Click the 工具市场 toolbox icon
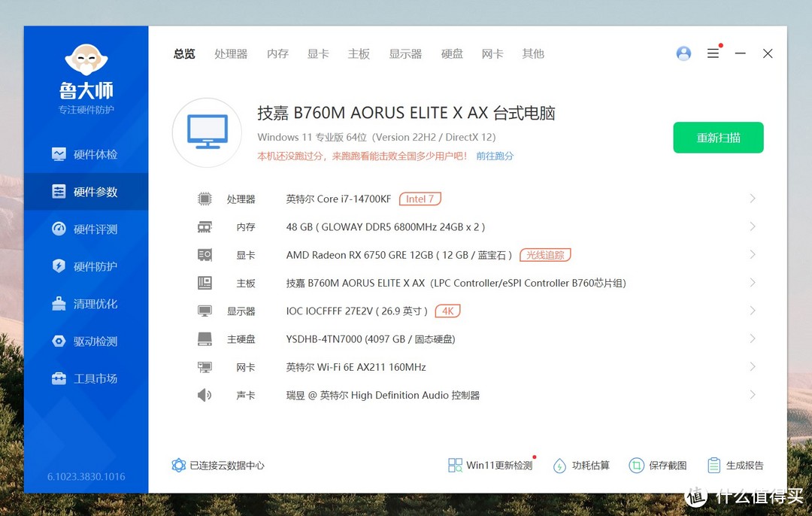The width and height of the screenshot is (812, 516). tap(59, 378)
